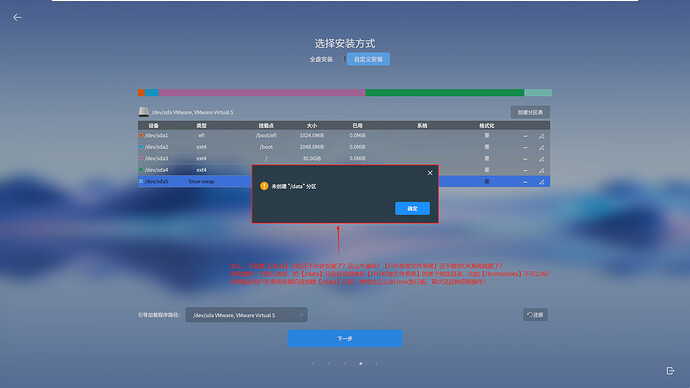
Task: Click the 大小 column header
Action: tap(312, 125)
